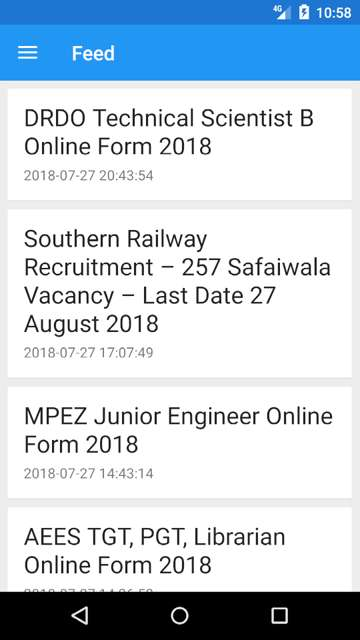The image size is (360, 640).
Task: Select timestamp 2018-07-27 14:43:14
Action: pyautogui.click(x=89, y=473)
